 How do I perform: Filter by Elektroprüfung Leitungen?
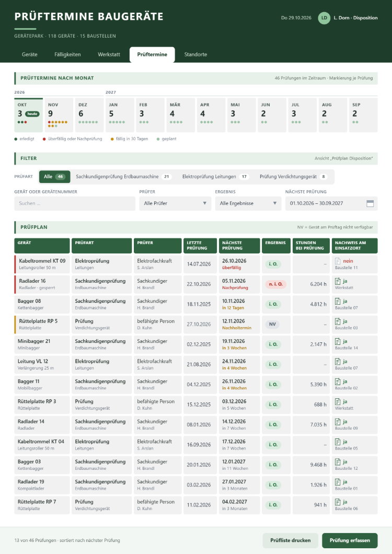tap(215, 177)
